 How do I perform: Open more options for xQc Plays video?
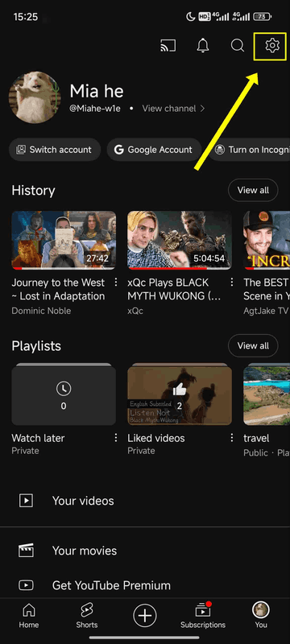click(232, 283)
